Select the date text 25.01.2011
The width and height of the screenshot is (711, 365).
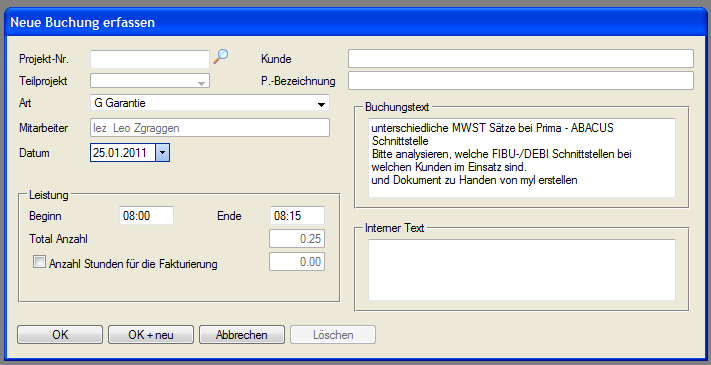tap(120, 153)
